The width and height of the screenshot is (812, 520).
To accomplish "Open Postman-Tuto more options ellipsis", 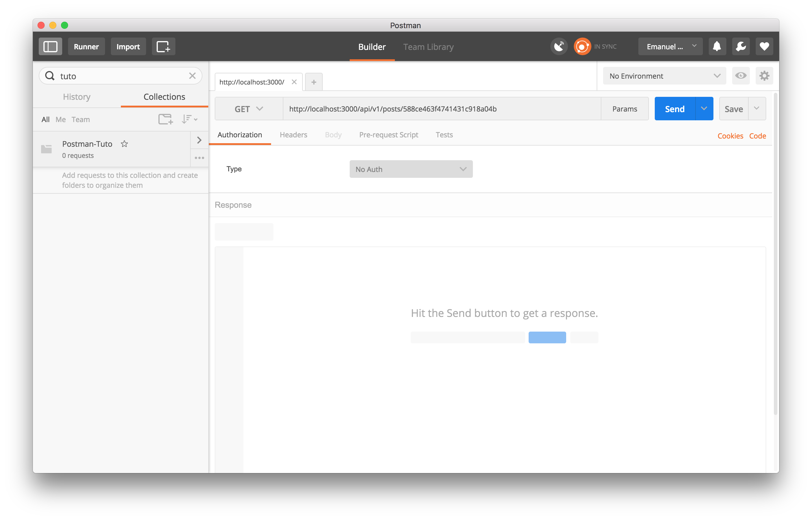I will click(199, 158).
